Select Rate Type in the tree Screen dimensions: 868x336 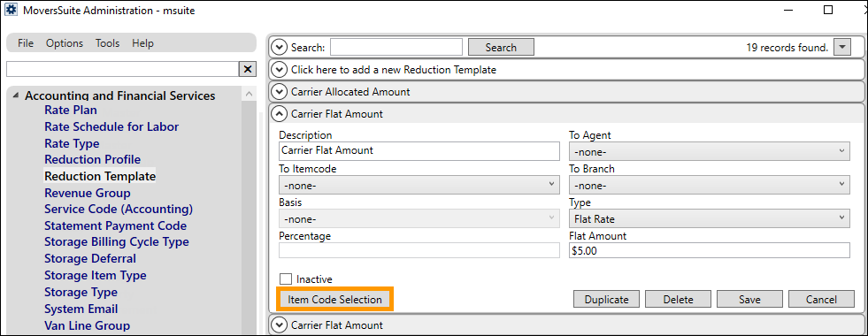click(x=72, y=143)
